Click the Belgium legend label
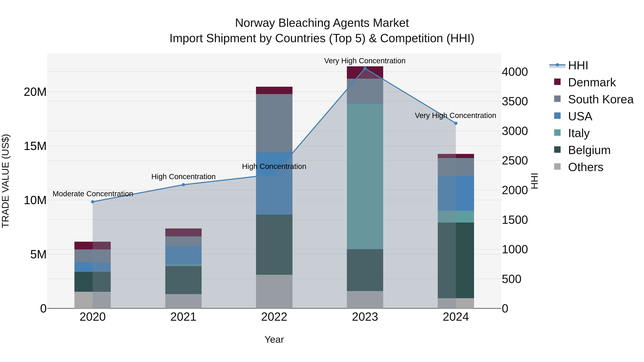The height and width of the screenshot is (362, 644). tap(589, 150)
